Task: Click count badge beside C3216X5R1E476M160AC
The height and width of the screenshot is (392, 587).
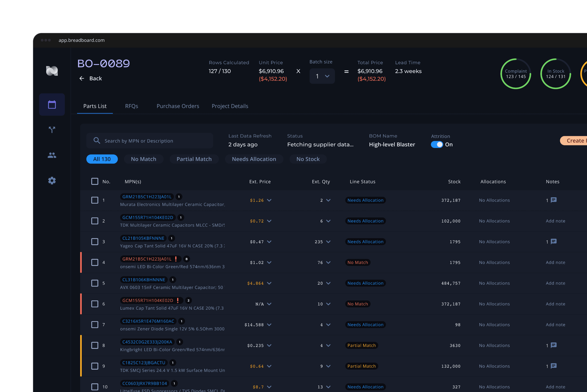Action: [x=182, y=321]
